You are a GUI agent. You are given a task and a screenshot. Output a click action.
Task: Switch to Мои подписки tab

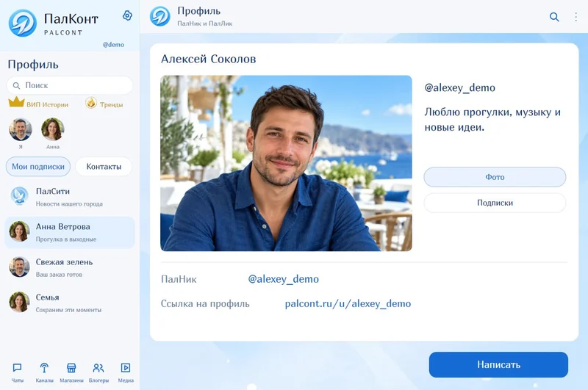pyautogui.click(x=38, y=166)
